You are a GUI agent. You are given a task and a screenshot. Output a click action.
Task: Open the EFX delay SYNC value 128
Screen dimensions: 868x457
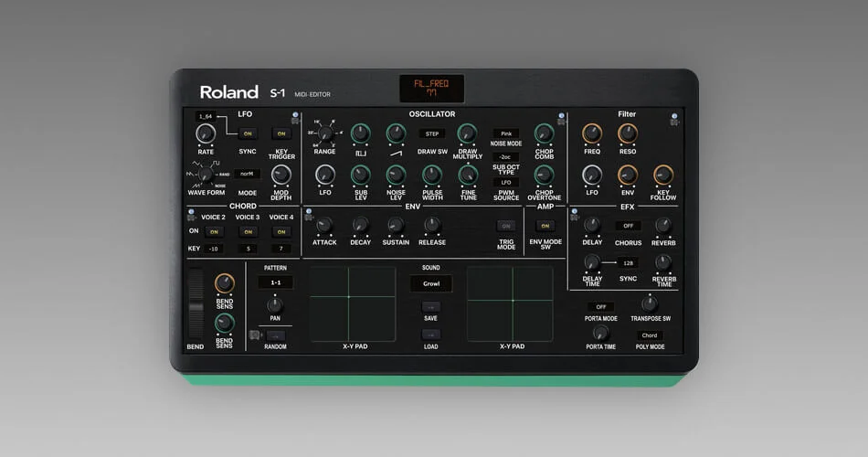[629, 262]
